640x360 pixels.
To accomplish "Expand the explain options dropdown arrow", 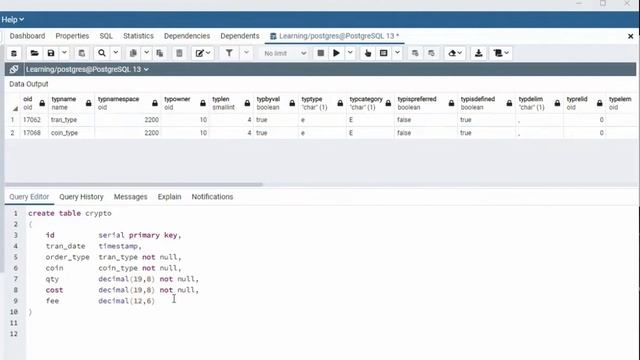I will pos(397,53).
